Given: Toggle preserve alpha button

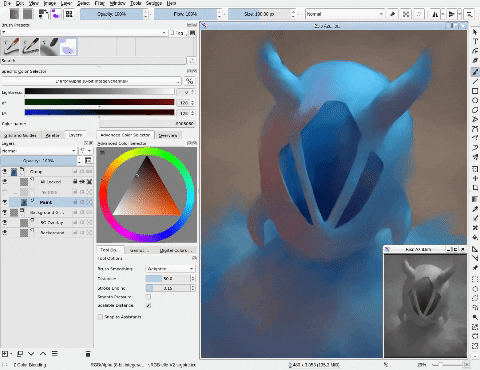Looking at the screenshot, I should [x=406, y=14].
